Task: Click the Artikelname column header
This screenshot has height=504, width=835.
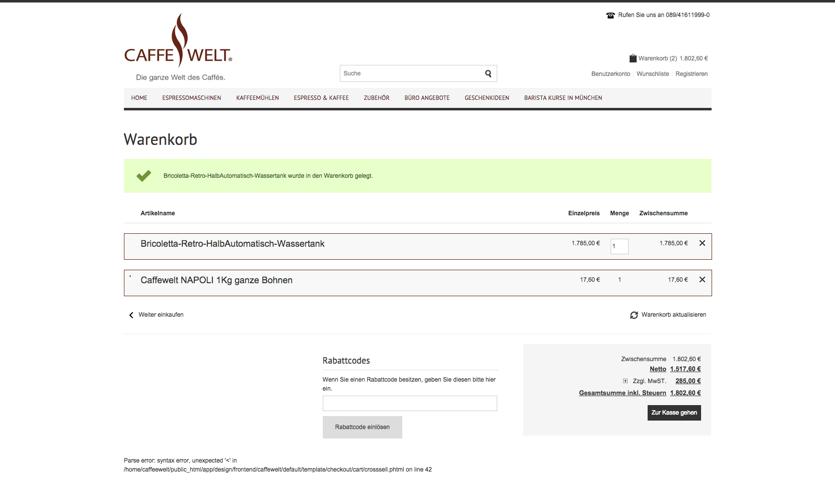Action: tap(157, 213)
